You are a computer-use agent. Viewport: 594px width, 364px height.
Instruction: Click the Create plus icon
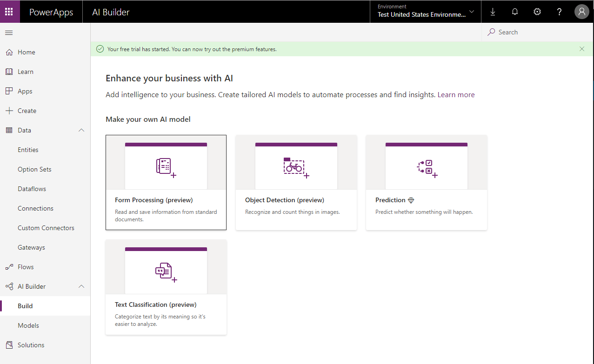tap(9, 111)
